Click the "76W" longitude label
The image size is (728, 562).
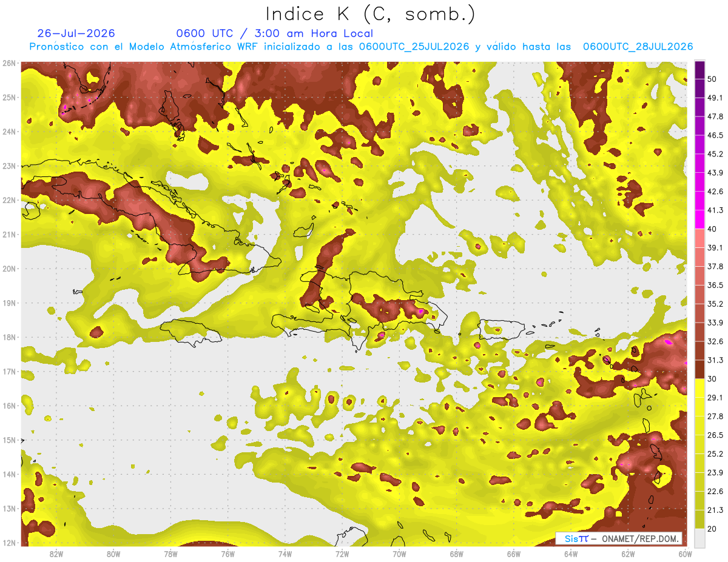pos(227,554)
